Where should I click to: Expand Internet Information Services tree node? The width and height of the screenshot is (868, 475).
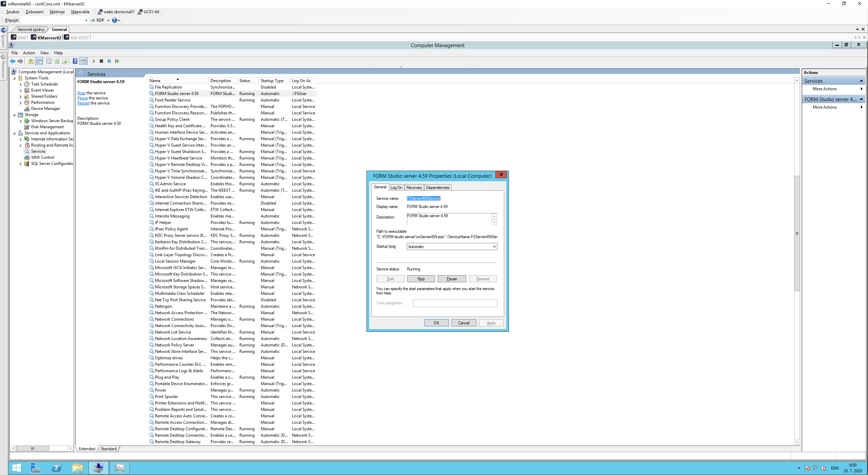[x=21, y=139]
